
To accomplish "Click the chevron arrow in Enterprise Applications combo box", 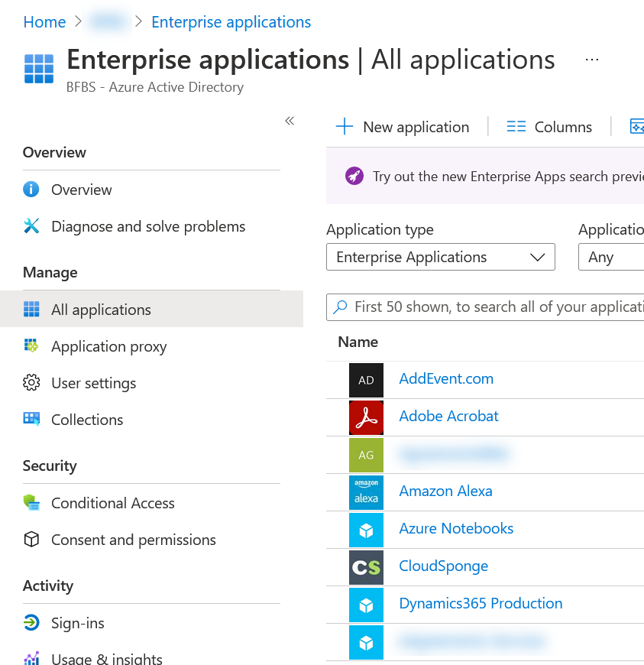I will pyautogui.click(x=537, y=257).
